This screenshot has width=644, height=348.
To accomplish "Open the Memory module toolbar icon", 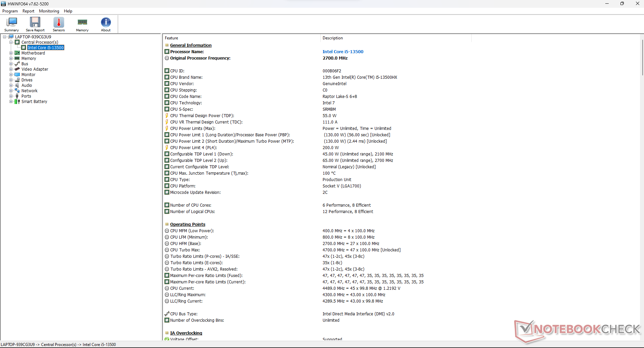I will point(82,22).
